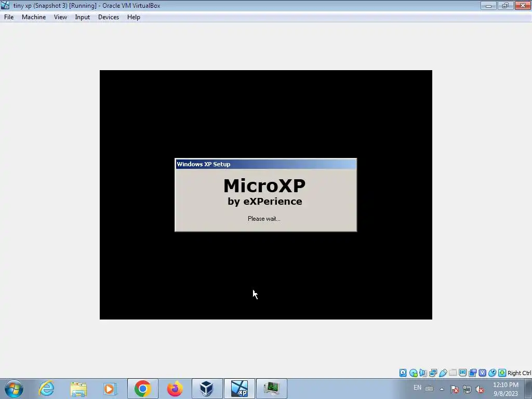The width and height of the screenshot is (532, 399).
Task: Click the VirtualBox window title bar icon
Action: 5,5
